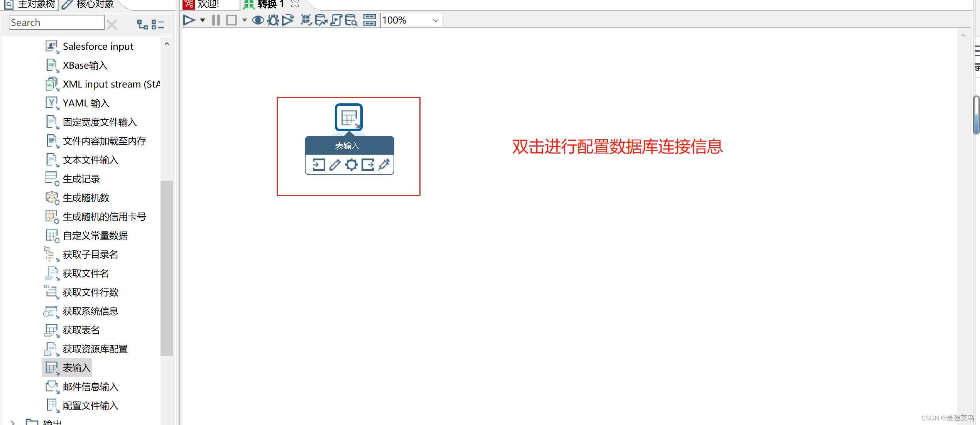The height and width of the screenshot is (425, 980).
Task: Select 获取文件名 step
Action: point(86,273)
